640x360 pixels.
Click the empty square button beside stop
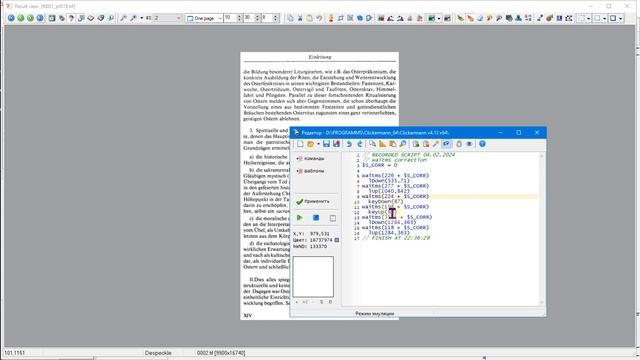tap(333, 218)
